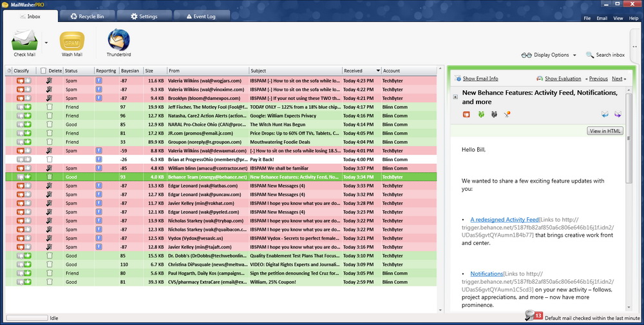
Task: Click the View in HTML button
Action: coord(605,131)
